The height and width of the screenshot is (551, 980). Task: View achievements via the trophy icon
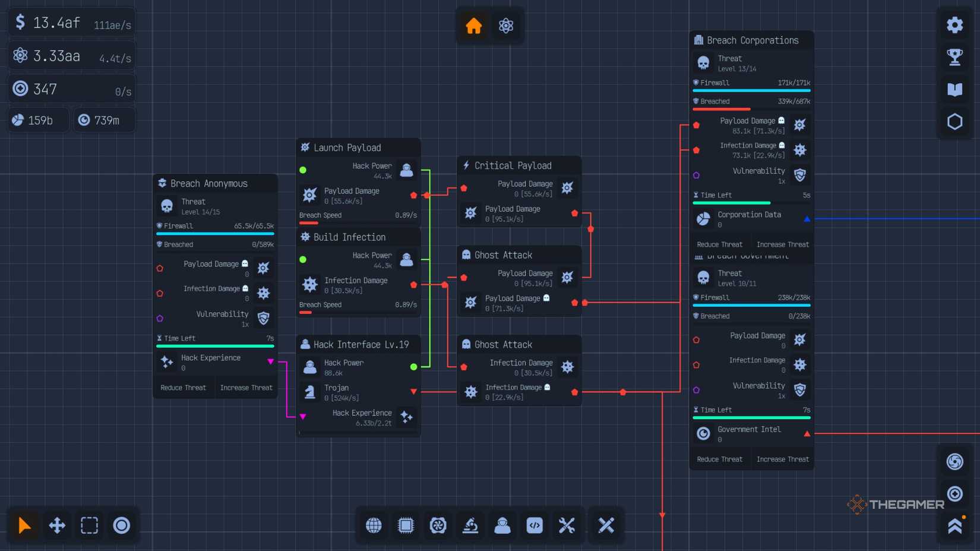tap(954, 56)
